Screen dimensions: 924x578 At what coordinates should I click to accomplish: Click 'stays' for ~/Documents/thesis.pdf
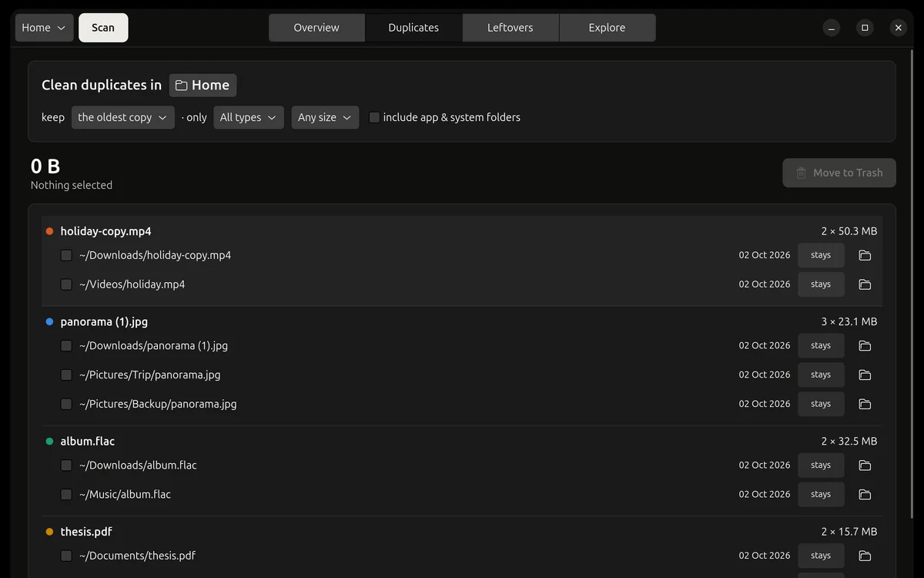click(821, 556)
